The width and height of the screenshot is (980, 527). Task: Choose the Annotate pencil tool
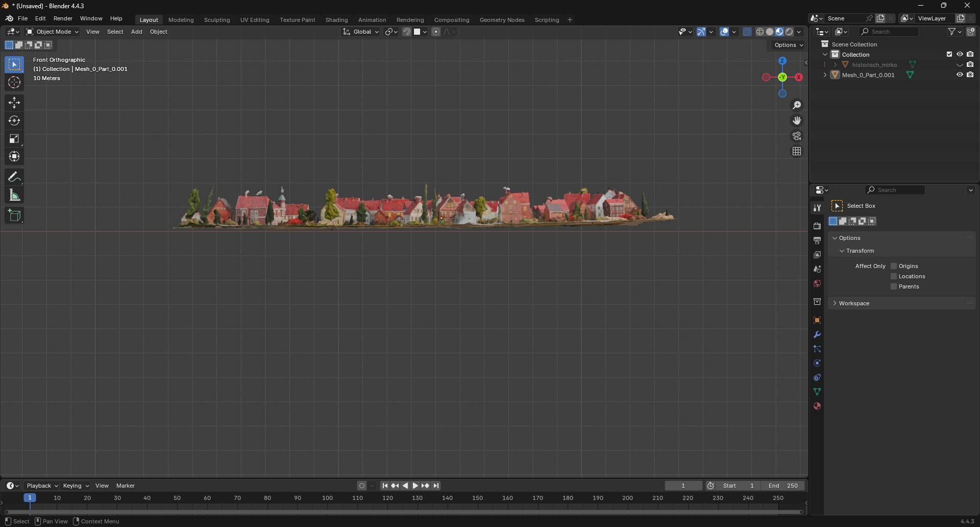tap(14, 177)
